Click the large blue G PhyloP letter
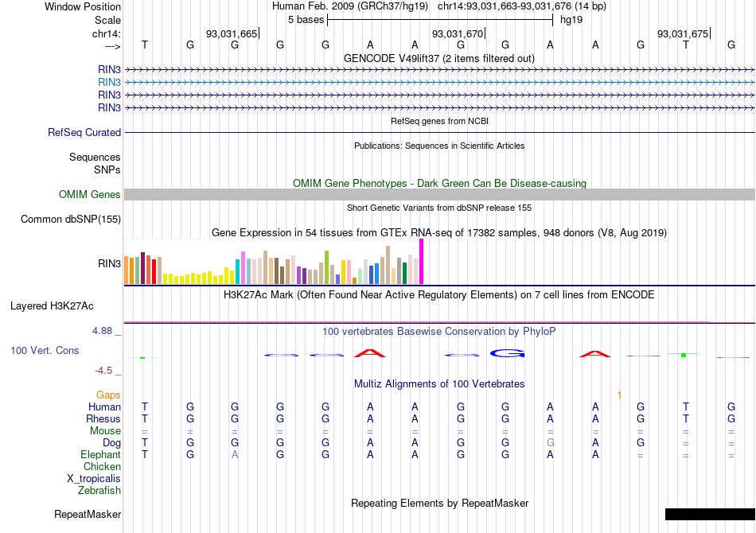Screen dimensions: 756x533 (507, 353)
